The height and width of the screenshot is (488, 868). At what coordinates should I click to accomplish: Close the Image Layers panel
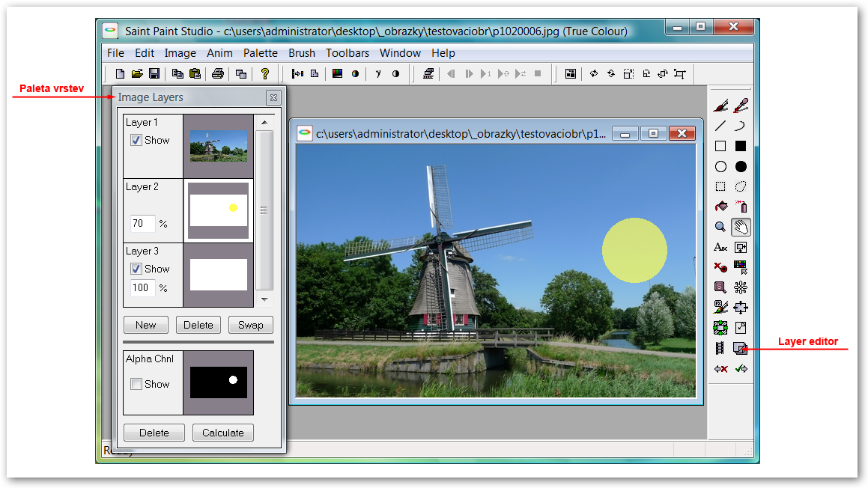(x=273, y=98)
